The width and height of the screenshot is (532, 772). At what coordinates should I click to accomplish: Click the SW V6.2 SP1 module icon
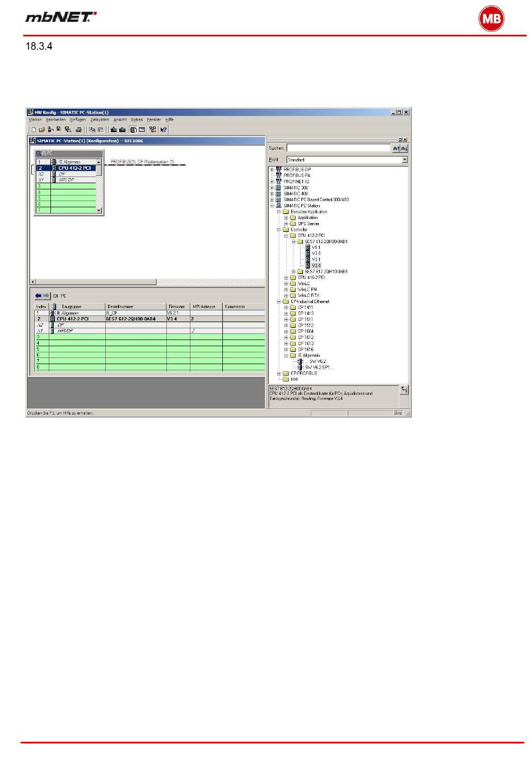pos(301,368)
